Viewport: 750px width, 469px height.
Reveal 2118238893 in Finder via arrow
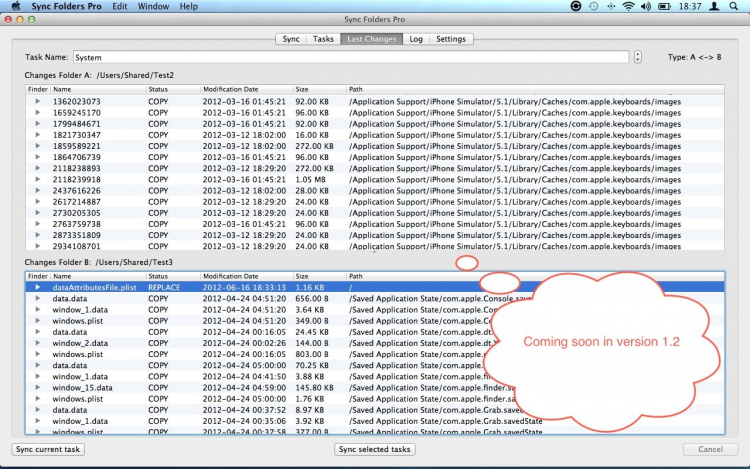[x=37, y=168]
